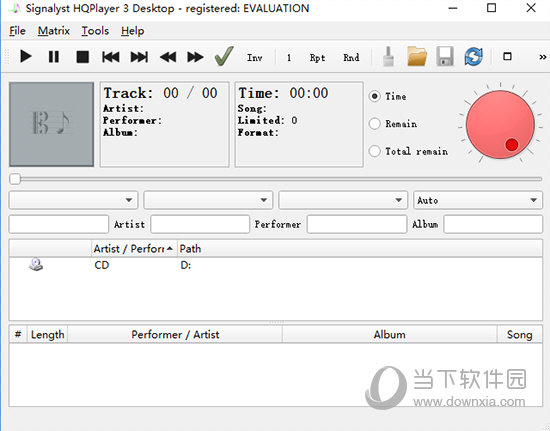
Task: Skip to the next track
Action: pyautogui.click(x=139, y=57)
